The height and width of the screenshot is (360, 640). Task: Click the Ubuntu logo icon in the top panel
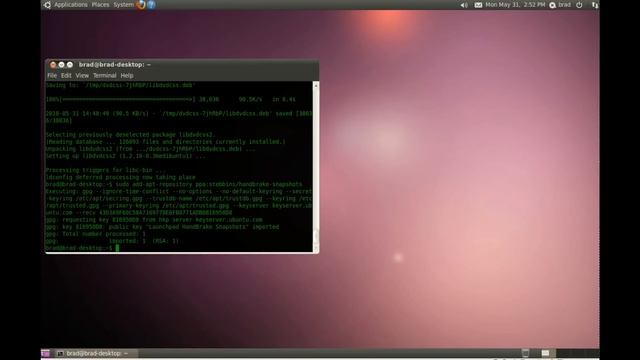tap(47, 5)
